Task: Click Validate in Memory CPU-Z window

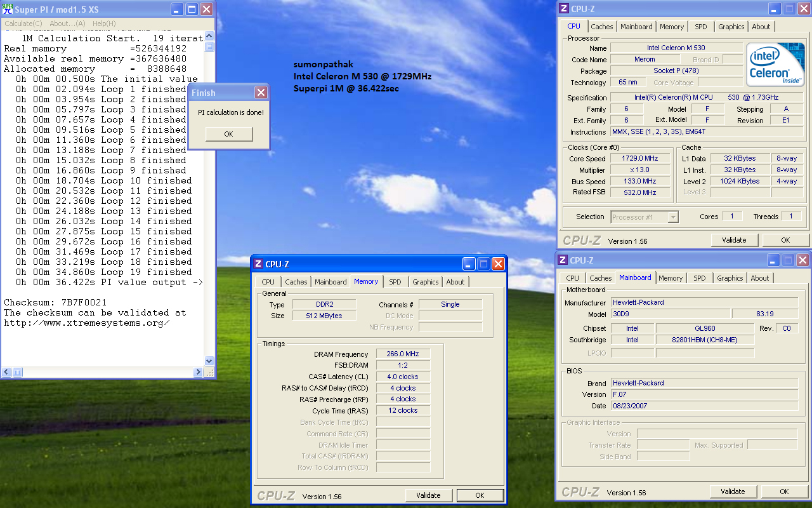Action: [x=428, y=495]
